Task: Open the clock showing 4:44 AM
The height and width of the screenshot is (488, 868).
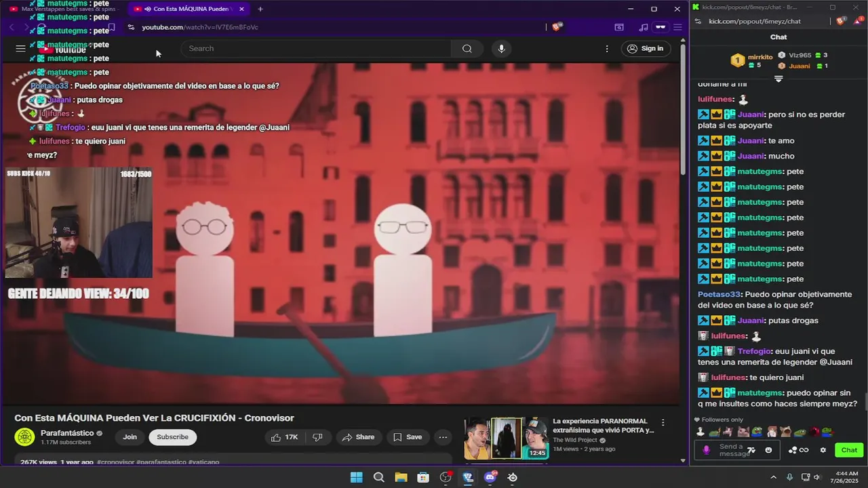Action: click(846, 477)
